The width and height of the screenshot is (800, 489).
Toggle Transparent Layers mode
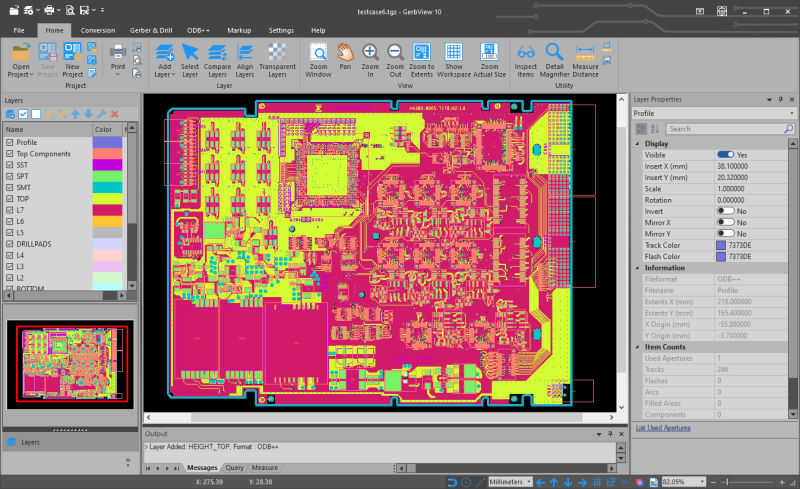(277, 58)
